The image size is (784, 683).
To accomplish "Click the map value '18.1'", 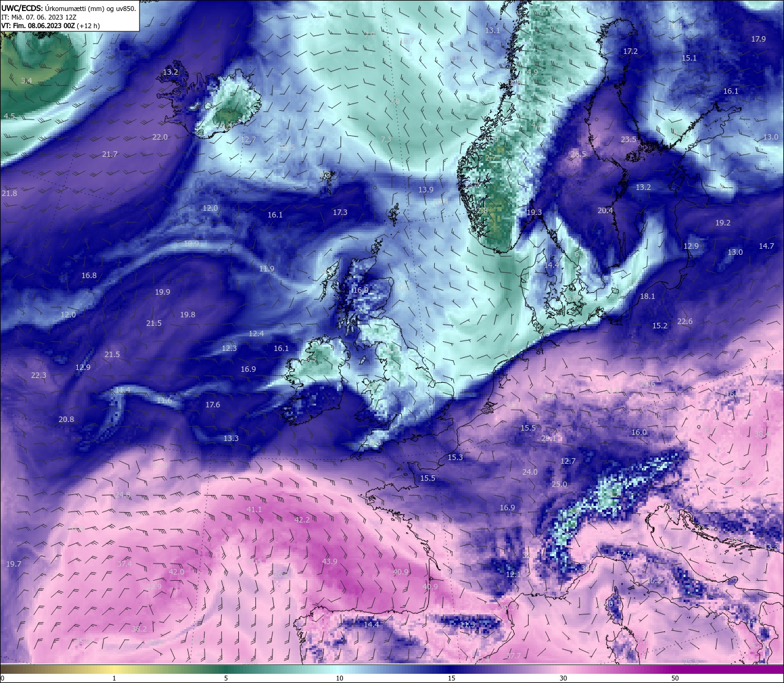I will tap(647, 296).
